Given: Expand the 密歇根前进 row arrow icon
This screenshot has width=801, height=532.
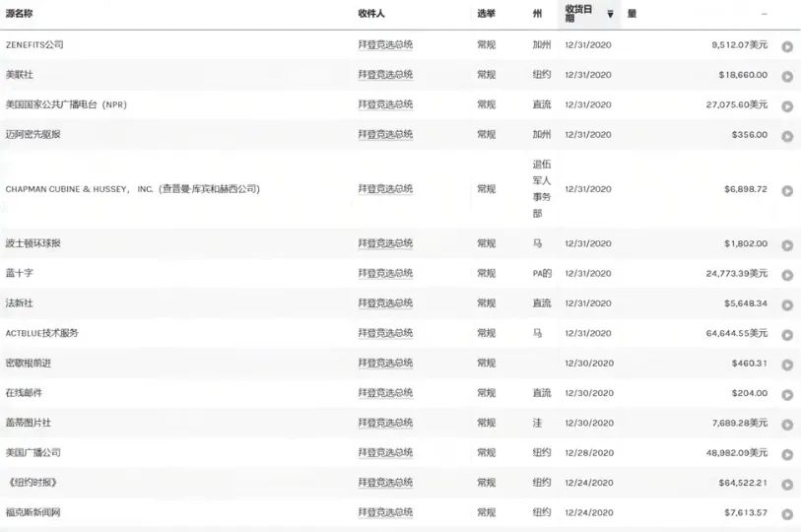Looking at the screenshot, I should (x=787, y=365).
